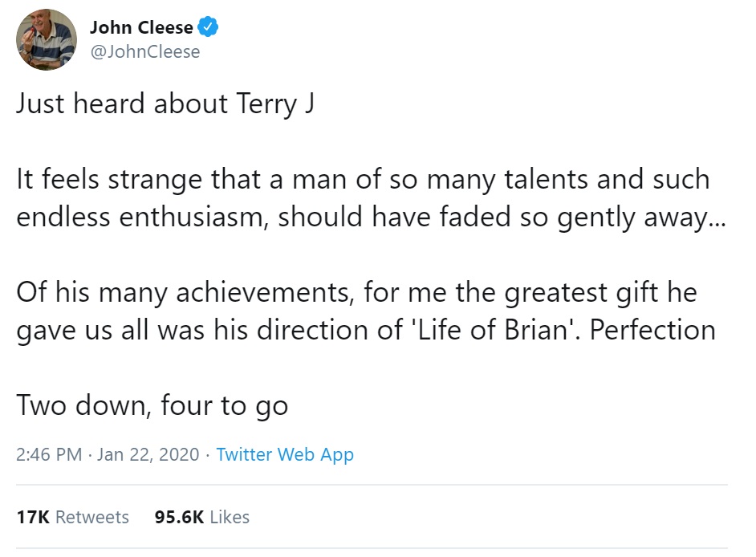This screenshot has width=756, height=557.
Task: Open the Twitter Web App source link
Action: tap(284, 454)
